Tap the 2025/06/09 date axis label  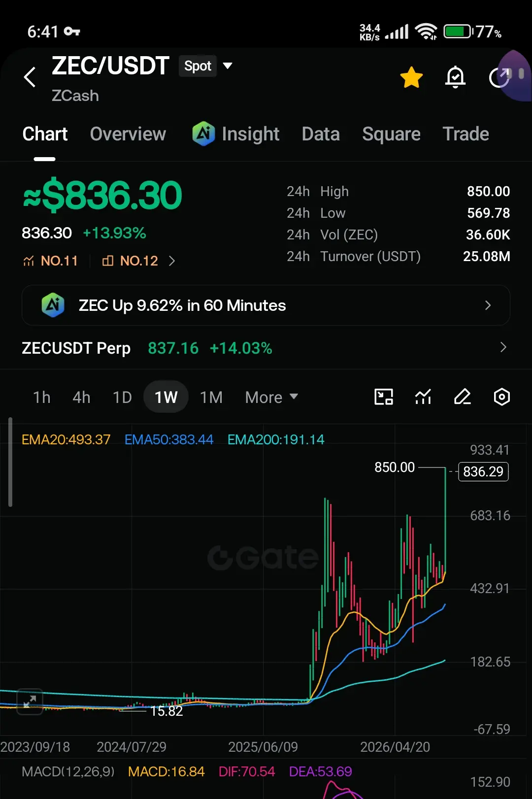(263, 747)
